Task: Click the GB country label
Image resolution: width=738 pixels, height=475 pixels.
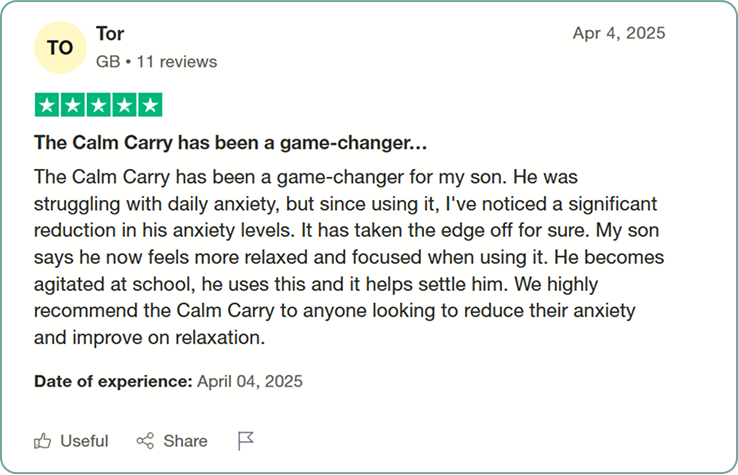Action: coord(108,62)
